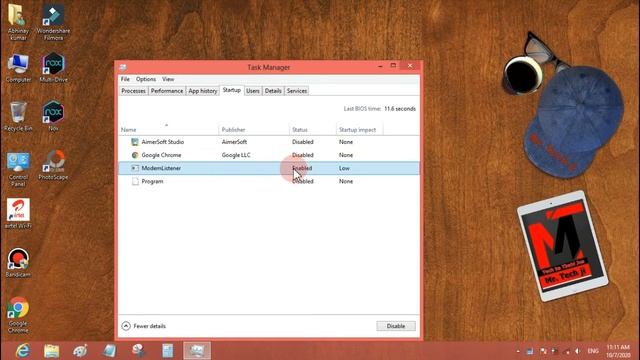Switch to the Users tab
The width and height of the screenshot is (640, 360).
[x=253, y=91]
